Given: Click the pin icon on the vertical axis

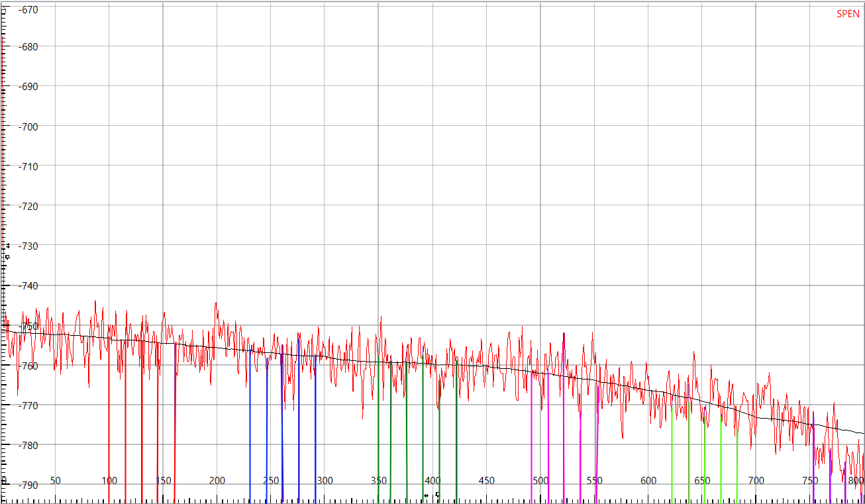Looking at the screenshot, I should point(8,256).
